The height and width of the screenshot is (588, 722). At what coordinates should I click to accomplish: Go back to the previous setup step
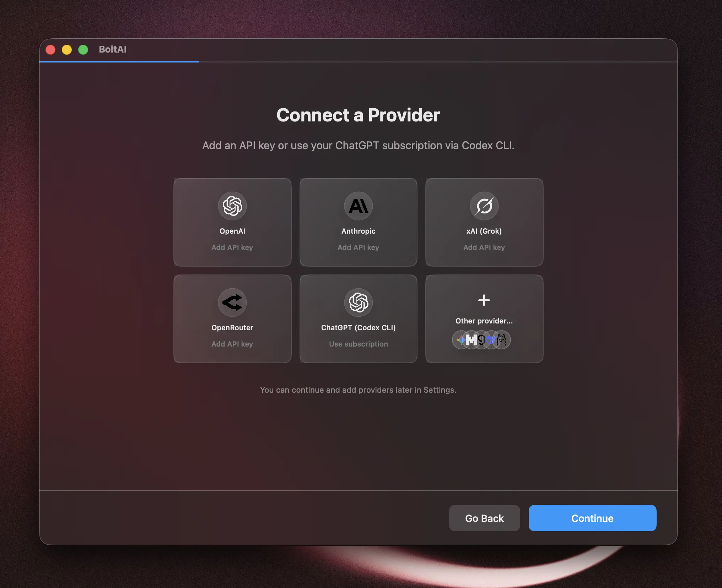tap(484, 518)
